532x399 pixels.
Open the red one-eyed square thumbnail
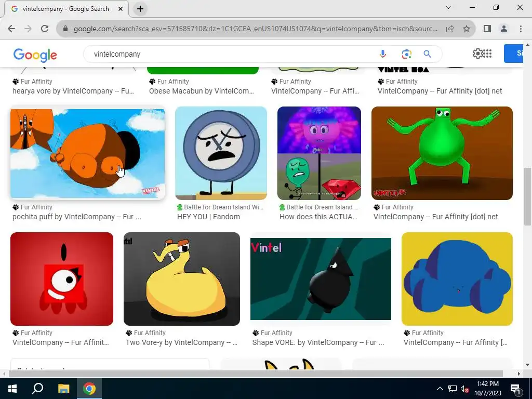coord(62,279)
